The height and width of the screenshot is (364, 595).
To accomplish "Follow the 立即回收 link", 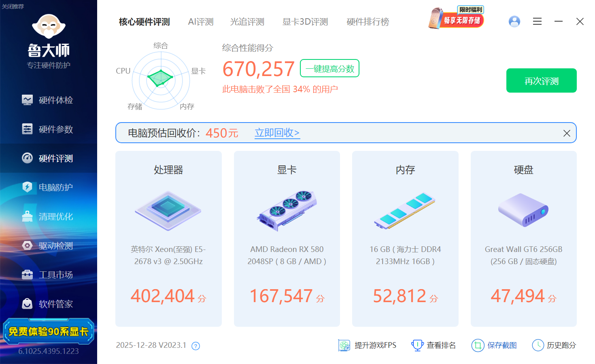I will click(x=277, y=133).
